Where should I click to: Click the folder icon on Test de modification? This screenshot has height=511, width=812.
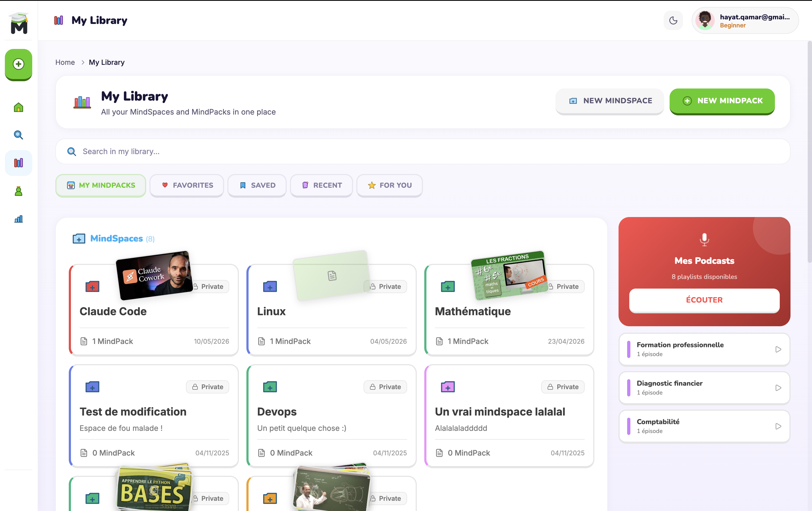pos(92,387)
